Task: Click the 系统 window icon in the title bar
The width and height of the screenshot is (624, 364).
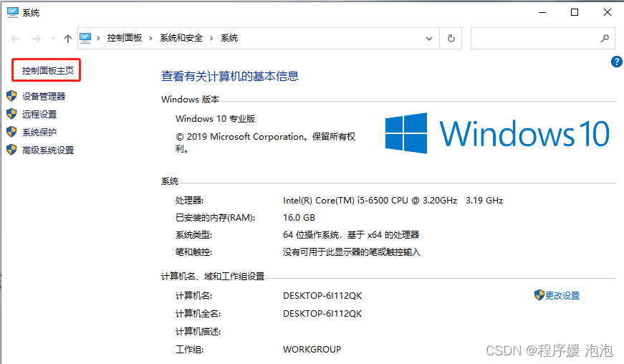Action: pos(12,12)
